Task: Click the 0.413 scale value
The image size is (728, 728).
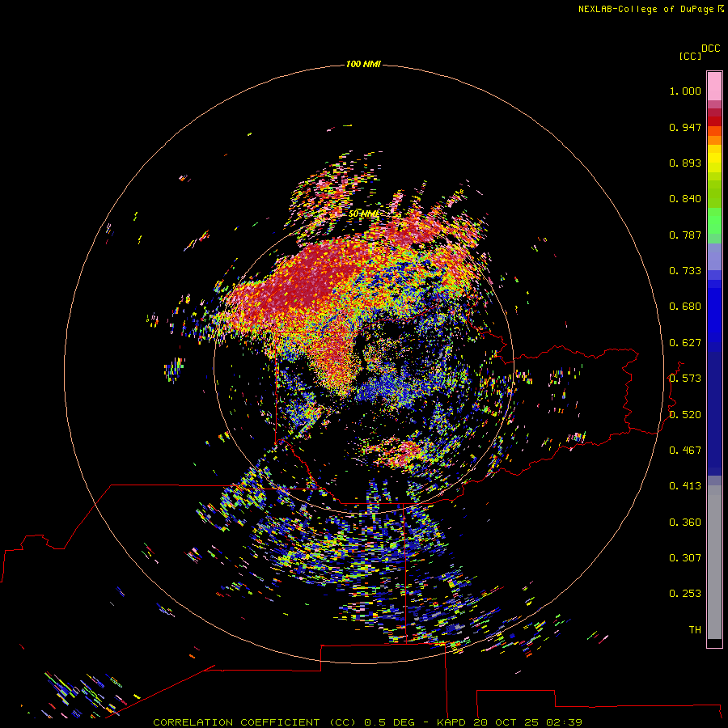Action: pos(685,486)
